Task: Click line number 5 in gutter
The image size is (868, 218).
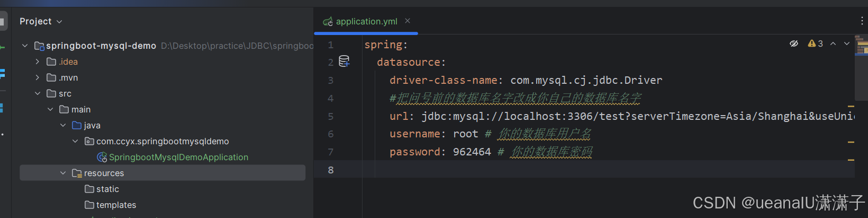Action: coord(331,116)
